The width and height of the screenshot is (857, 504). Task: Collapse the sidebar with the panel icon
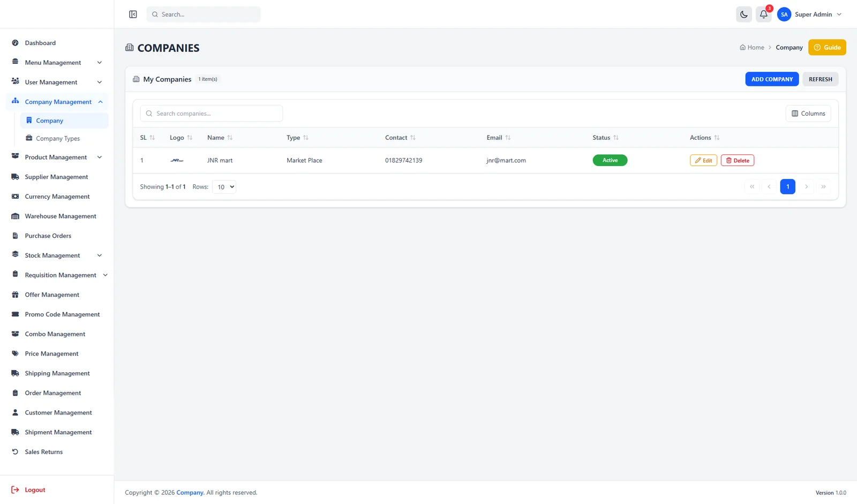tap(133, 14)
